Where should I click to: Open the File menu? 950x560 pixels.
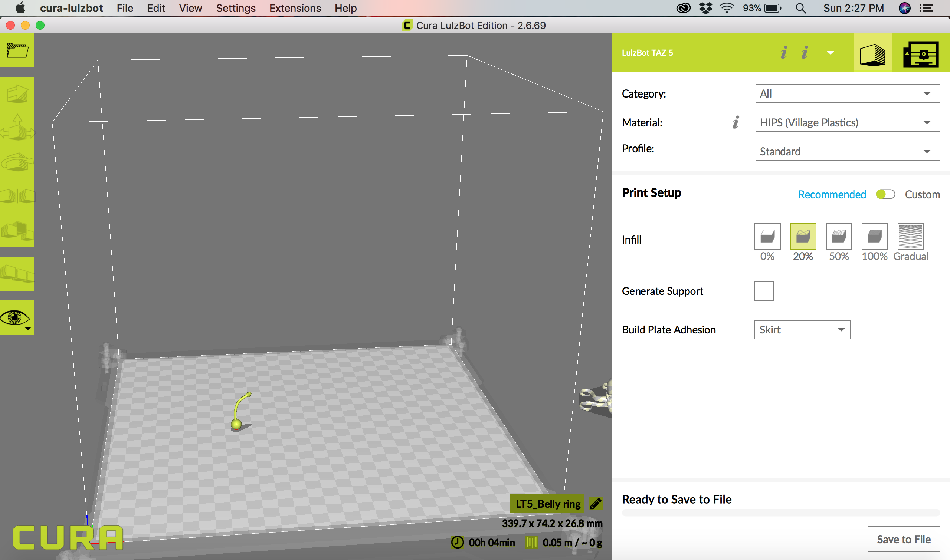click(x=125, y=8)
